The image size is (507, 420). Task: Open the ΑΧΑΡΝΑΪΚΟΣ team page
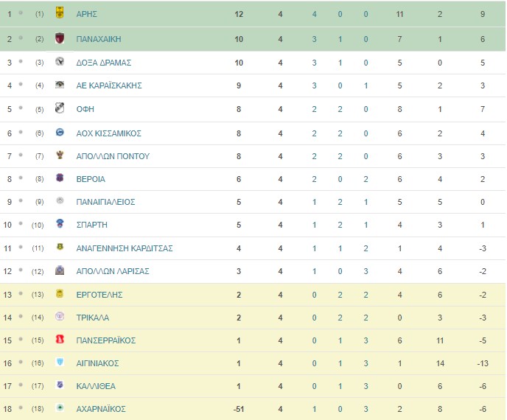[101, 409]
